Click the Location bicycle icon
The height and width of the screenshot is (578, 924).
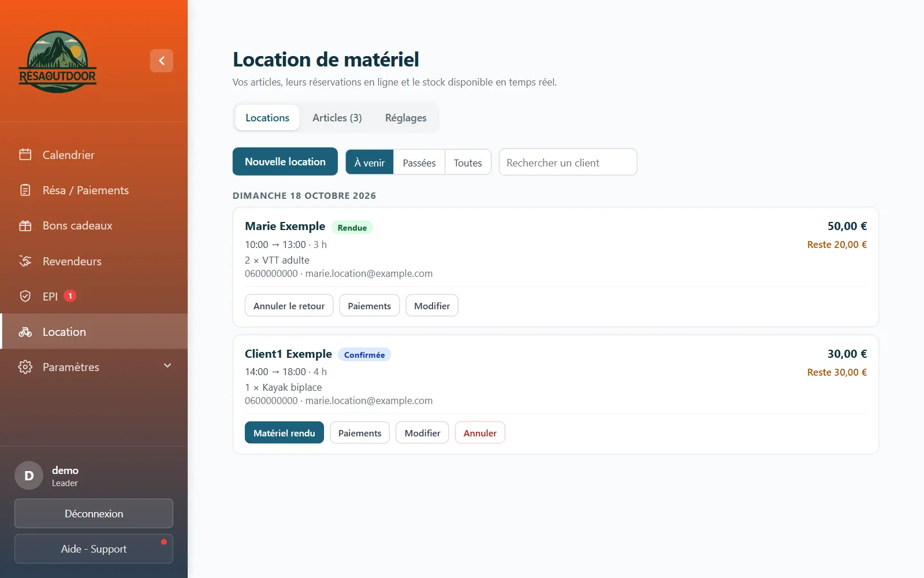(25, 332)
